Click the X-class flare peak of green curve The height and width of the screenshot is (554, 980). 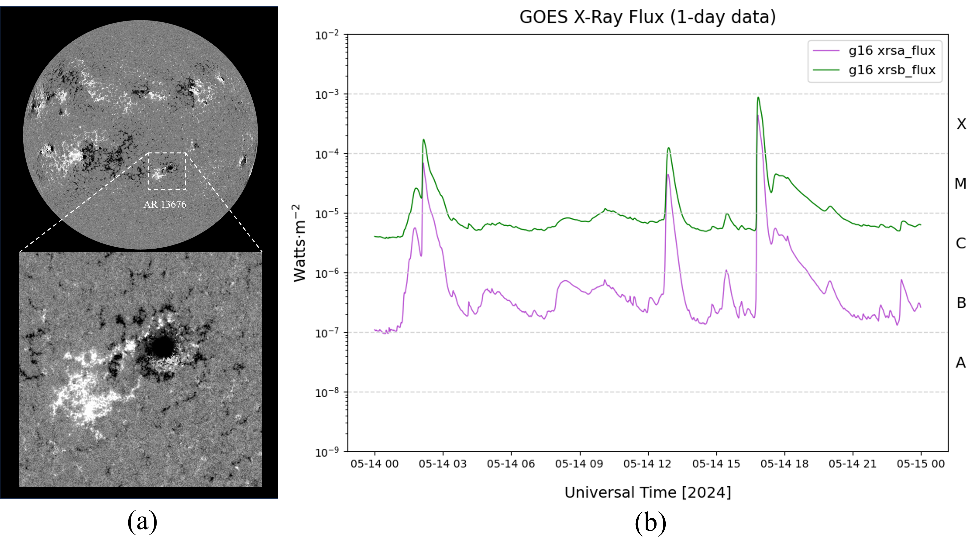[758, 98]
